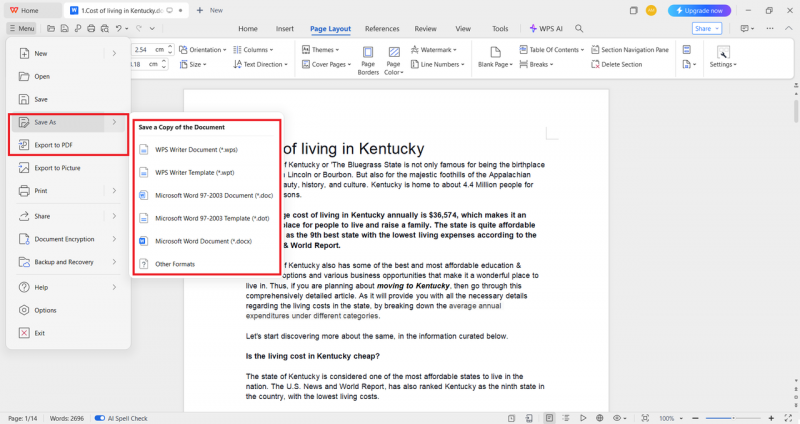Switch to the View ribbon tab
The height and width of the screenshot is (424, 800).
pos(463,29)
